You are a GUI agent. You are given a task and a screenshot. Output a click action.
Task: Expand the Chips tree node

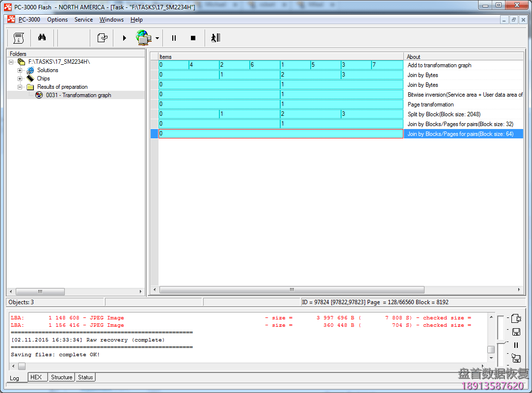(20, 79)
